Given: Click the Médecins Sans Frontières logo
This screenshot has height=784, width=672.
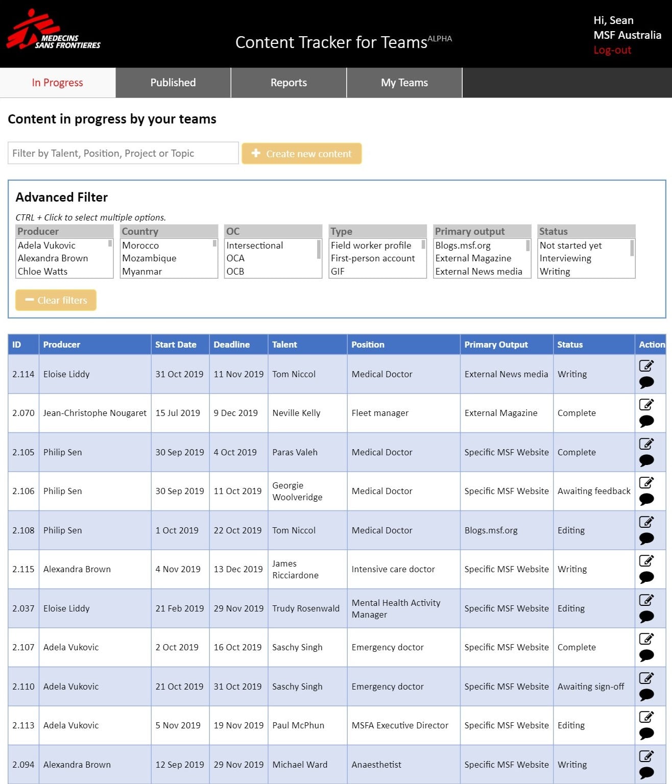Looking at the screenshot, I should point(54,31).
